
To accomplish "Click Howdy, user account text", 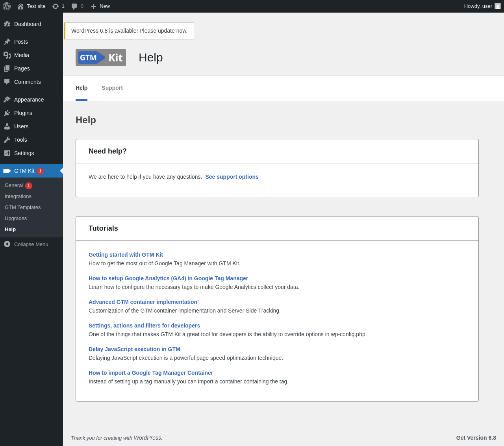I will (x=478, y=6).
